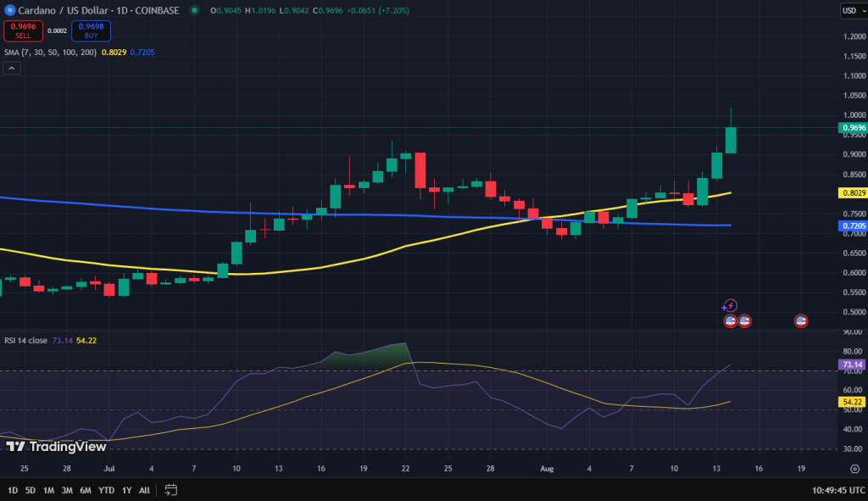Click the blue 0.7205 value in SMA legend

click(x=142, y=52)
